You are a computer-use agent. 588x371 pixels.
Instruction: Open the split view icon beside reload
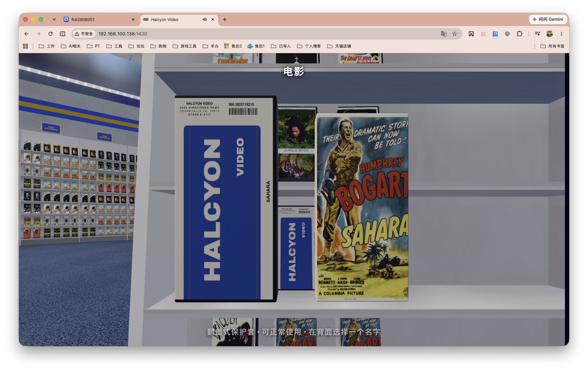click(63, 34)
